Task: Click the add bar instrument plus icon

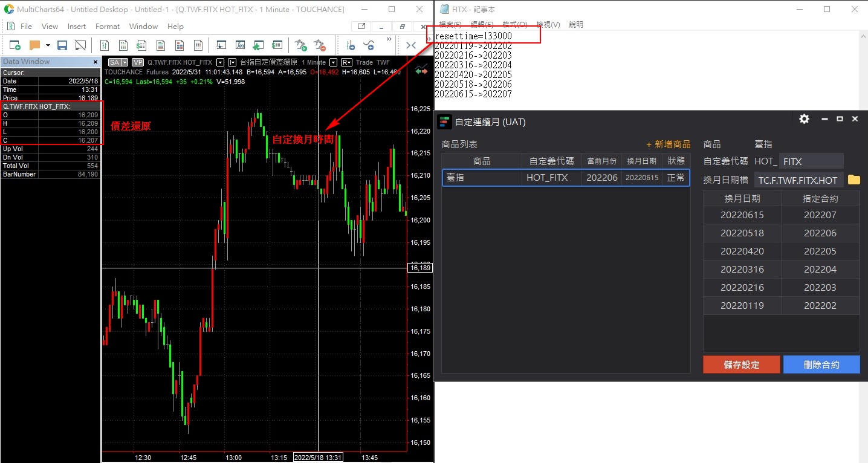Action: tap(350, 45)
